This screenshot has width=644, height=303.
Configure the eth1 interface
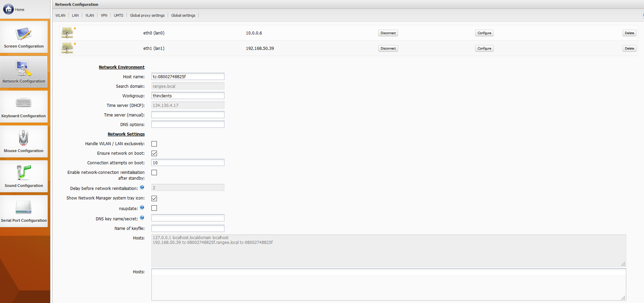pyautogui.click(x=484, y=49)
